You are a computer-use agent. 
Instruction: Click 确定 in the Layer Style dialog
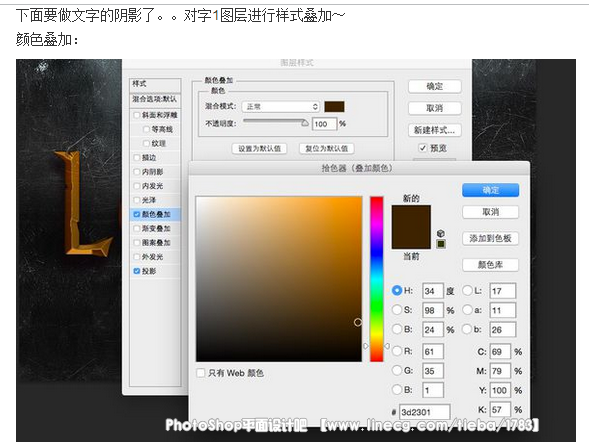tap(435, 86)
